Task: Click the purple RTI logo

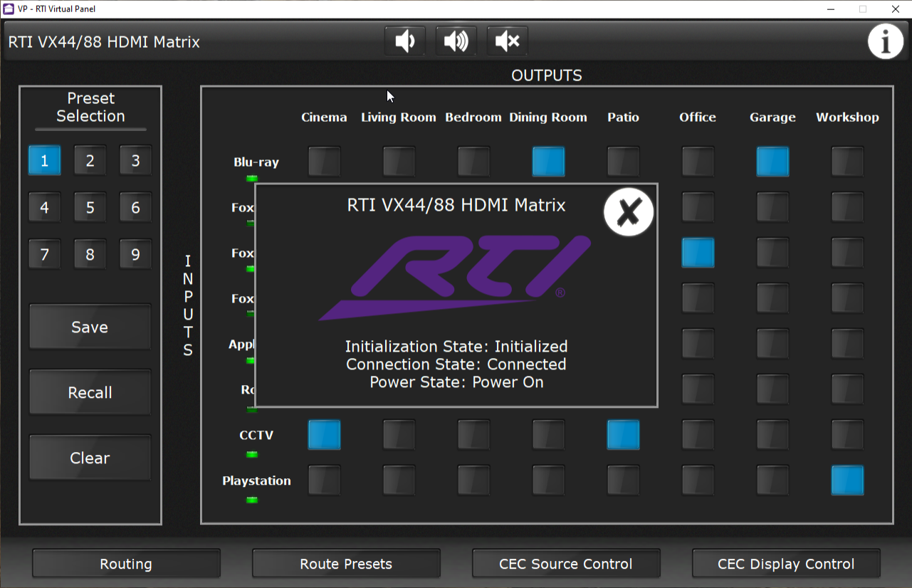Action: coord(454,278)
